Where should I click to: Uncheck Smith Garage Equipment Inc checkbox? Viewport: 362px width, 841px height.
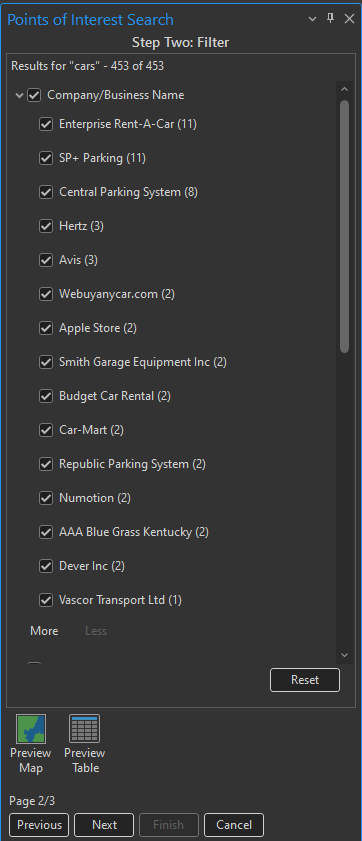click(46, 362)
